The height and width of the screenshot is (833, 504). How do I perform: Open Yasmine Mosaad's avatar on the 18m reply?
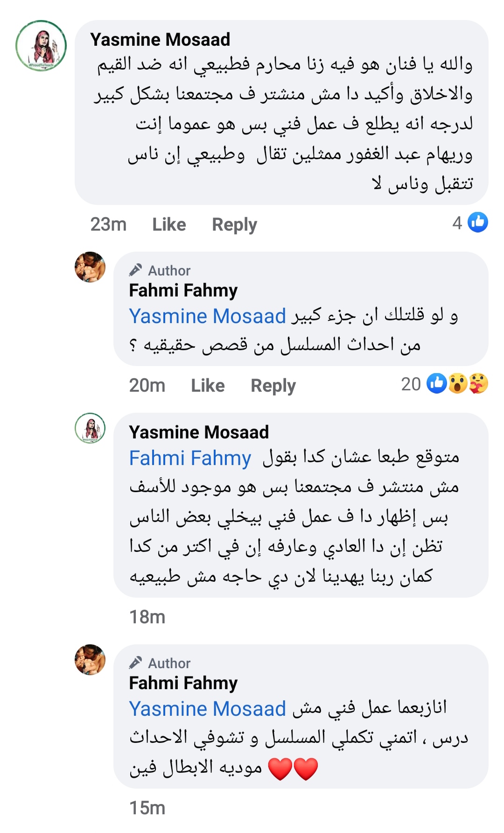(x=90, y=428)
